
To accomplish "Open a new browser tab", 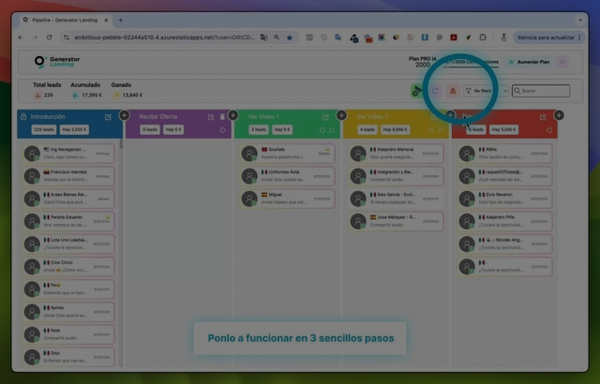I will coord(120,20).
